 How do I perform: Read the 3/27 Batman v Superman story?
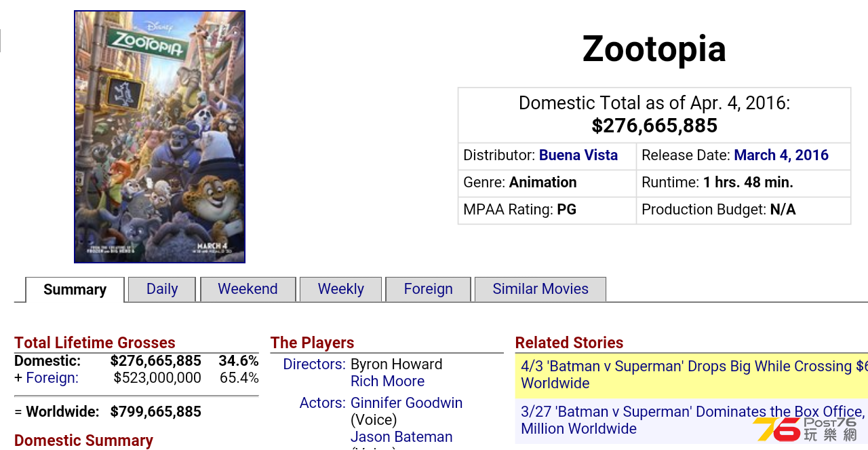pos(692,421)
